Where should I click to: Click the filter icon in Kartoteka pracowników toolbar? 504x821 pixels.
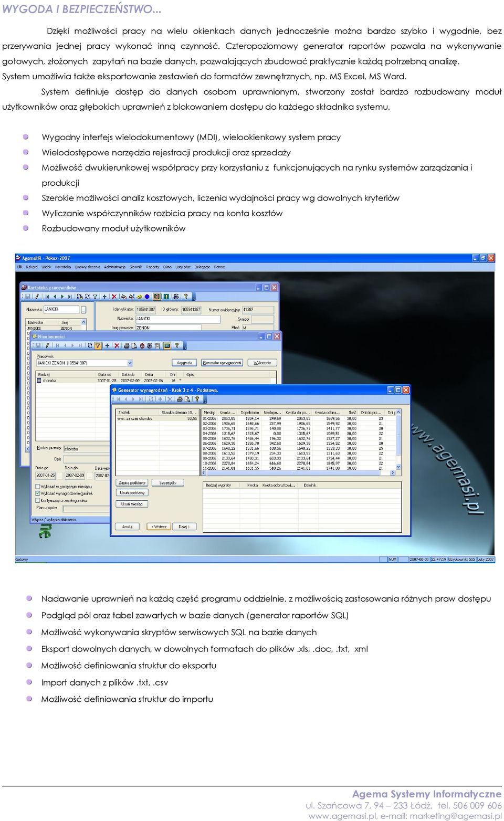coord(95,297)
